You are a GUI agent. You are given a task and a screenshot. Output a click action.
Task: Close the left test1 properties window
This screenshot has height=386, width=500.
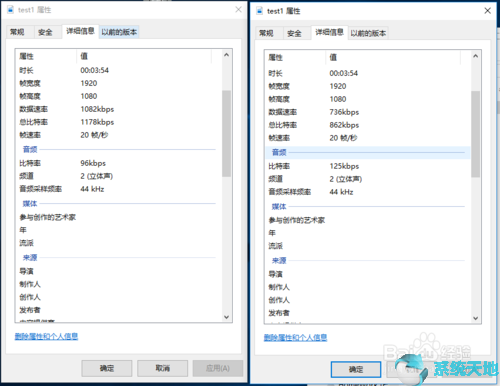238,10
